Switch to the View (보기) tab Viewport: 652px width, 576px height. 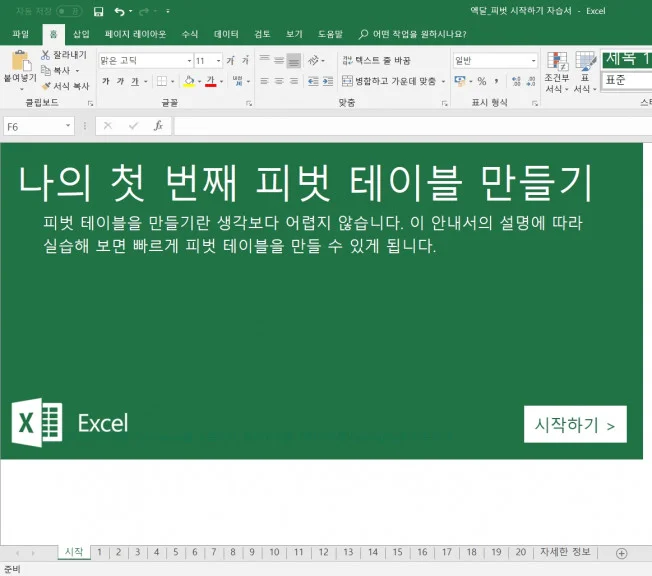(294, 34)
